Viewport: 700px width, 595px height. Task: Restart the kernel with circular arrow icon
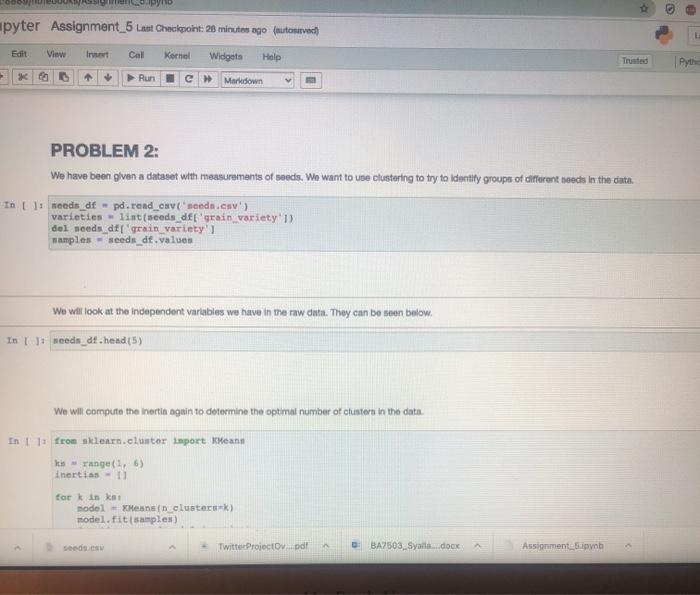(189, 79)
